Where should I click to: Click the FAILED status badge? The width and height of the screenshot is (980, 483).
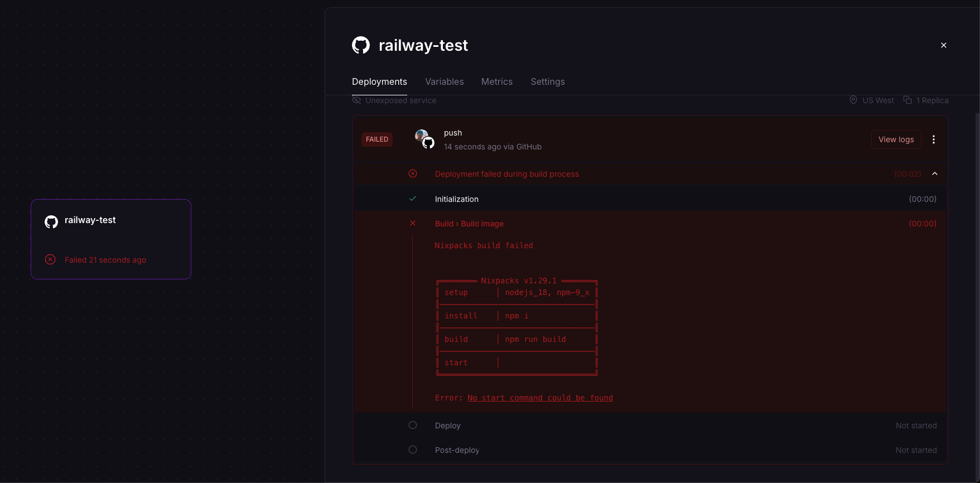pos(377,139)
